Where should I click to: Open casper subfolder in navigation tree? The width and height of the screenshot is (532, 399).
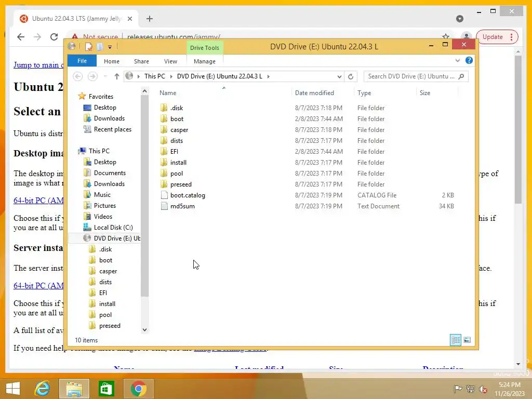coord(108,271)
